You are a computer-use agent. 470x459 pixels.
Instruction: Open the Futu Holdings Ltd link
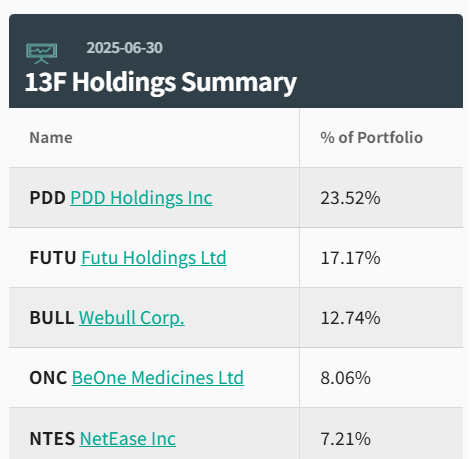(x=154, y=258)
